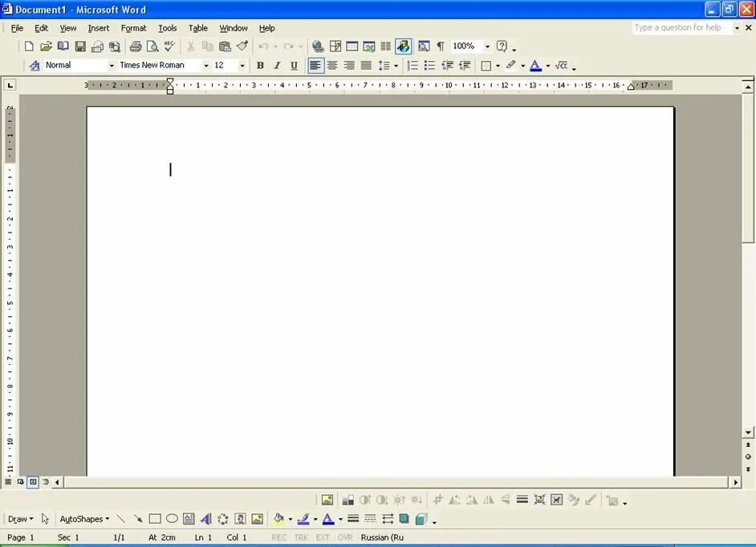Click the Font Color A in Formatting toolbar
The width and height of the screenshot is (756, 547).
(535, 66)
